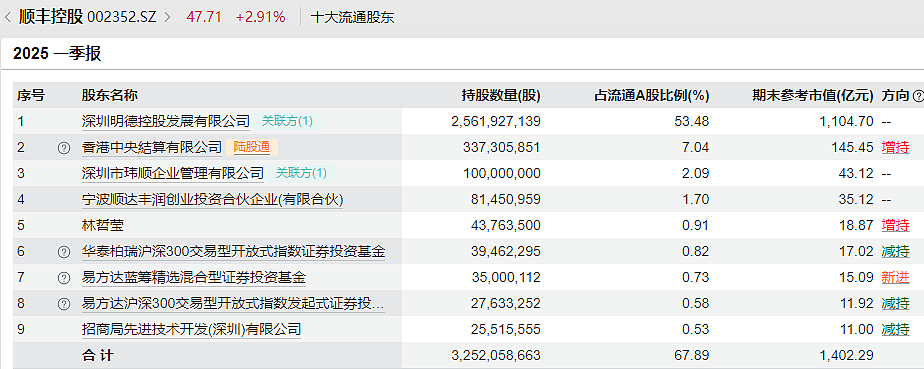Open shareholder 深圳市玮顺企业管理有限公司
Screen dimensions: 924x369
pyautogui.click(x=173, y=173)
